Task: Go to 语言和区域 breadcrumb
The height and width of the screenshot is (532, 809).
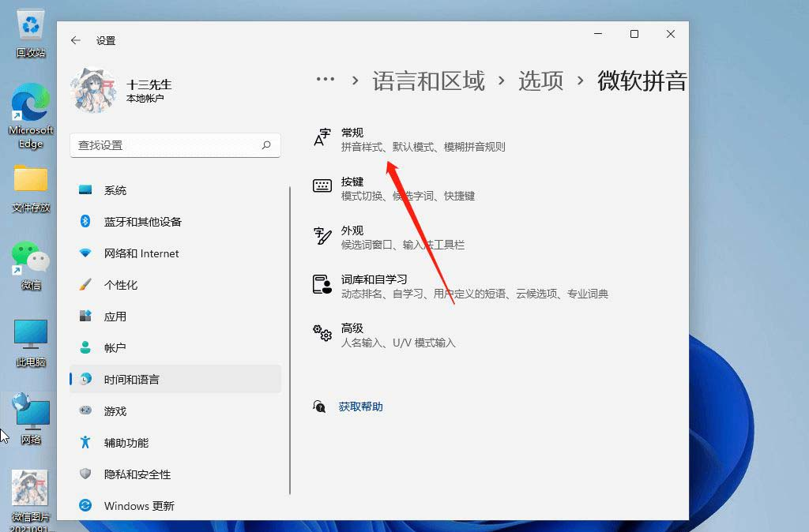Action: 429,81
